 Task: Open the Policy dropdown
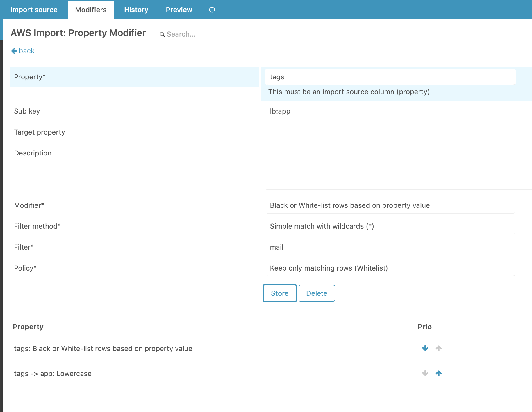[390, 268]
